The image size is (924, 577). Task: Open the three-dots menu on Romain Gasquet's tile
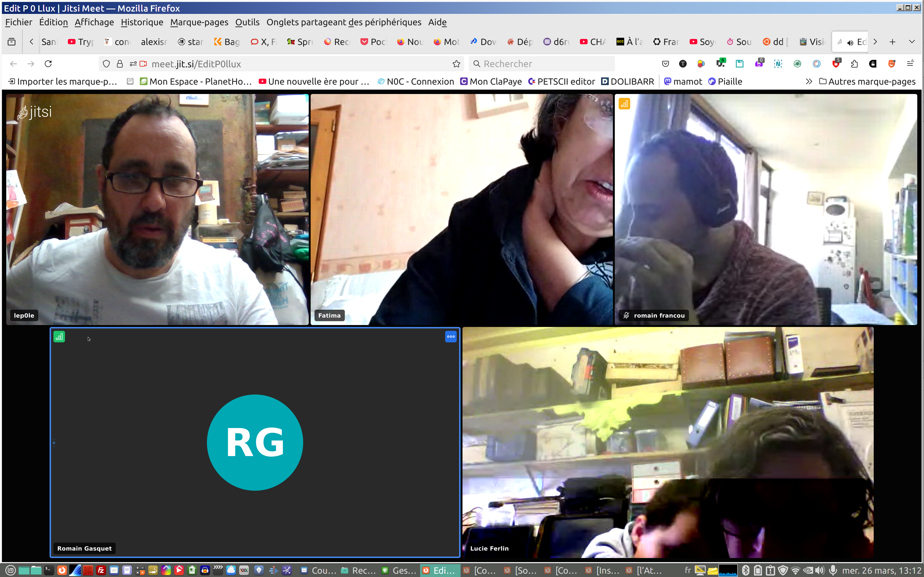coord(450,337)
